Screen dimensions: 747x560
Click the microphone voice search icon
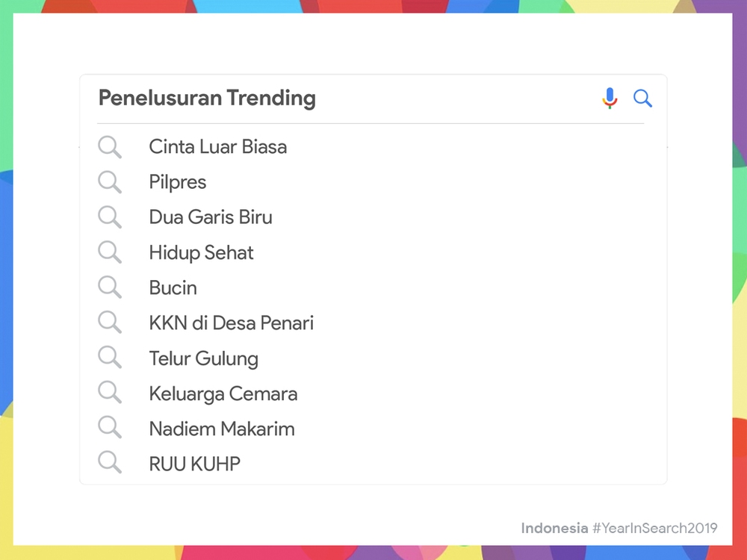[x=610, y=98]
